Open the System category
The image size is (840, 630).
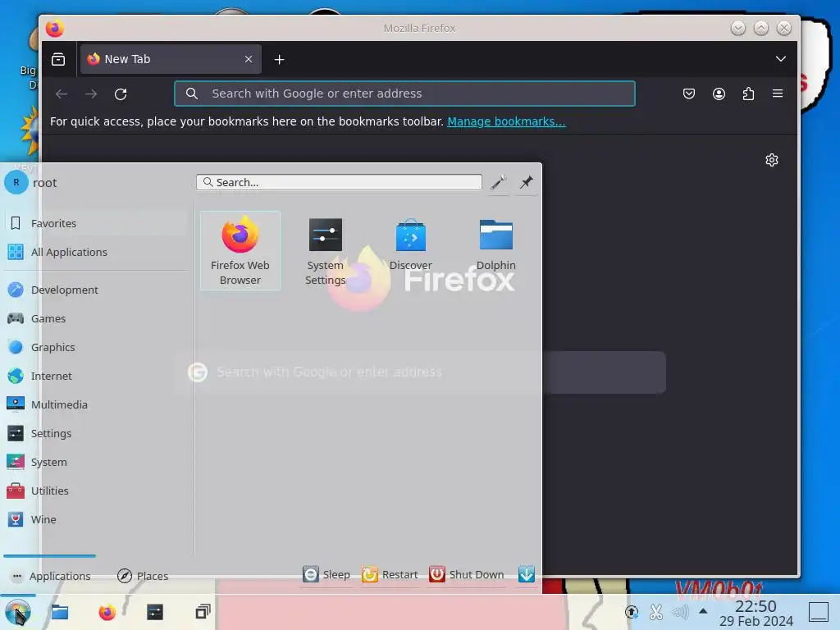(x=95, y=463)
